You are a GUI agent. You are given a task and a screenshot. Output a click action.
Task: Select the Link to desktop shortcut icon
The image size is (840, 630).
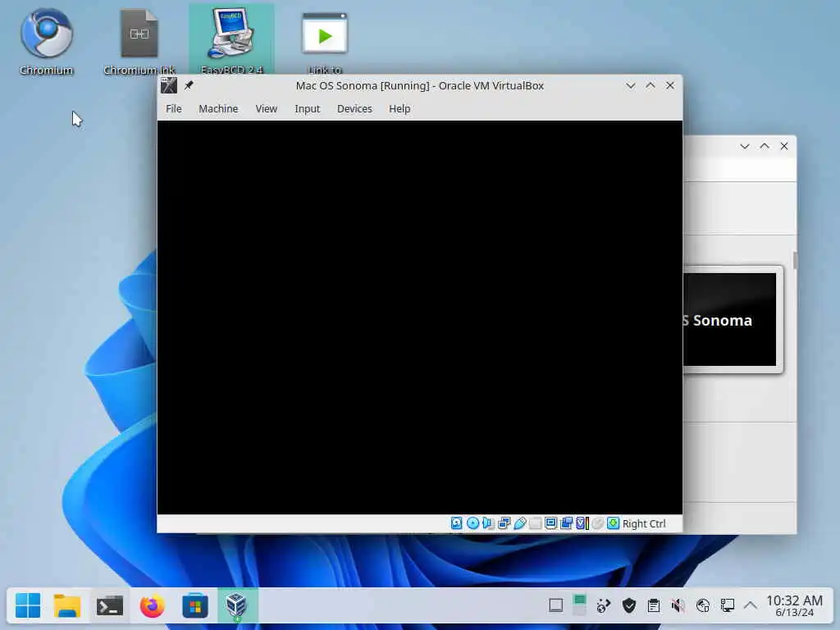[325, 42]
